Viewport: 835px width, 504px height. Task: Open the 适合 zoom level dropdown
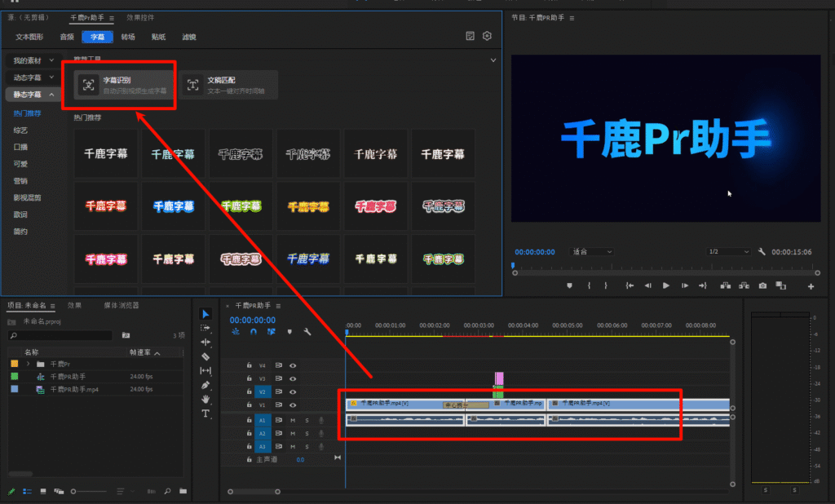591,251
